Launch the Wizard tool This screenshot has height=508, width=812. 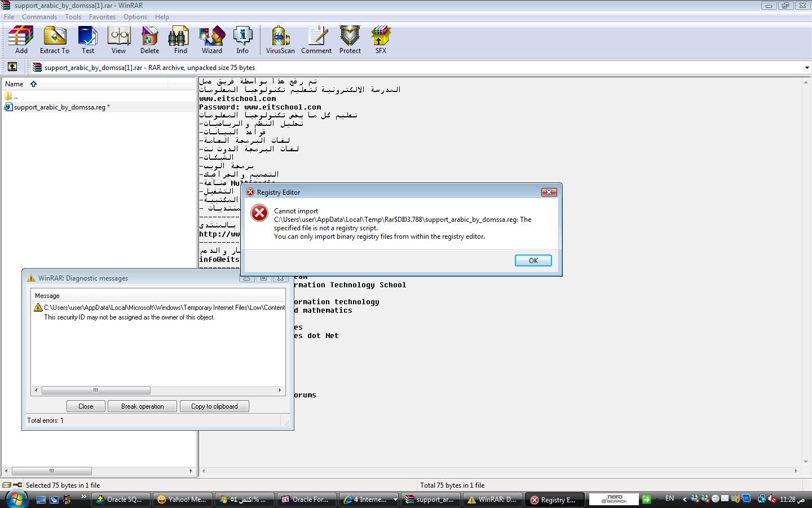coord(212,40)
